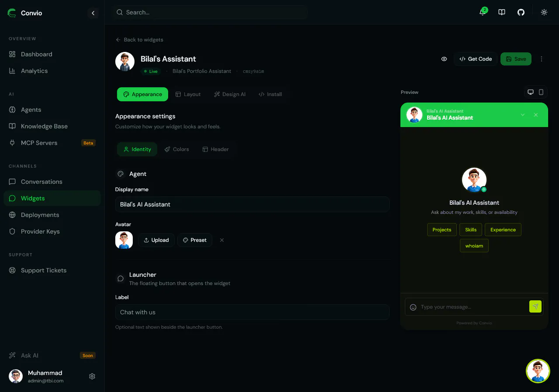Image resolution: width=559 pixels, height=392 pixels.
Task: Remove the avatar with the X icon
Action: point(222,240)
